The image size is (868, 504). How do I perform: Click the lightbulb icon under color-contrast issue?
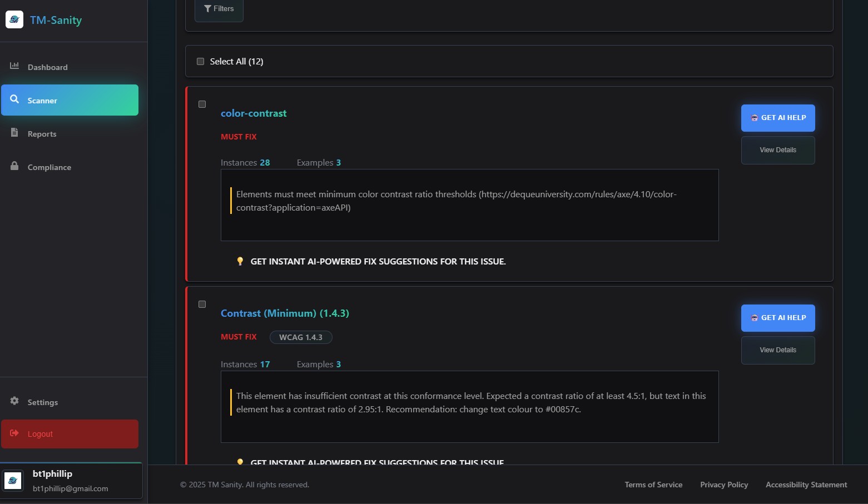coord(240,261)
